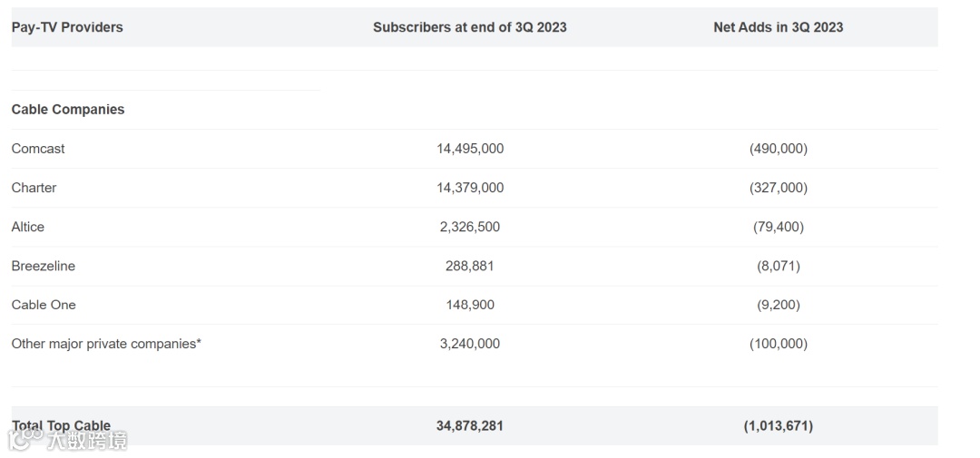Click the Net Adds in 3Q 2023 header
The image size is (980, 458).
778,27
